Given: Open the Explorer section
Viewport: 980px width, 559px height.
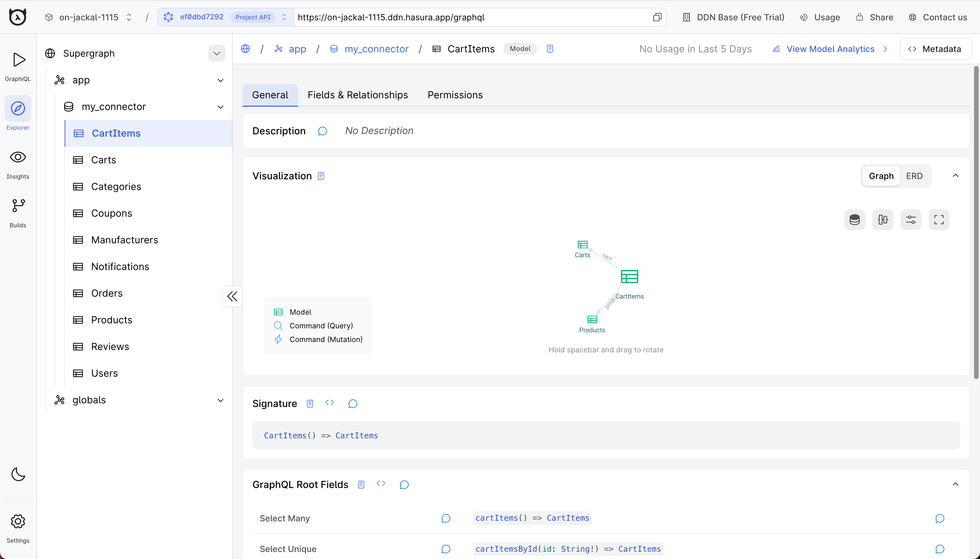Looking at the screenshot, I should pyautogui.click(x=18, y=114).
